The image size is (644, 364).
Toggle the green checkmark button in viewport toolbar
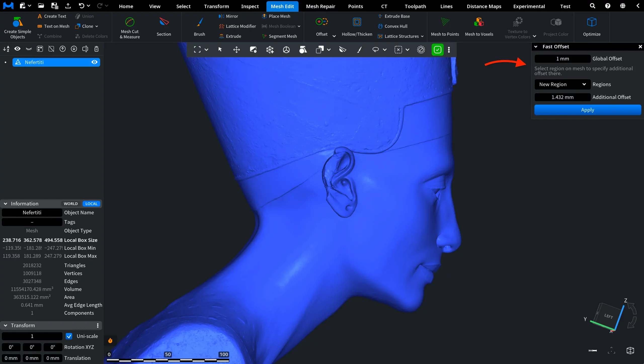tap(437, 50)
